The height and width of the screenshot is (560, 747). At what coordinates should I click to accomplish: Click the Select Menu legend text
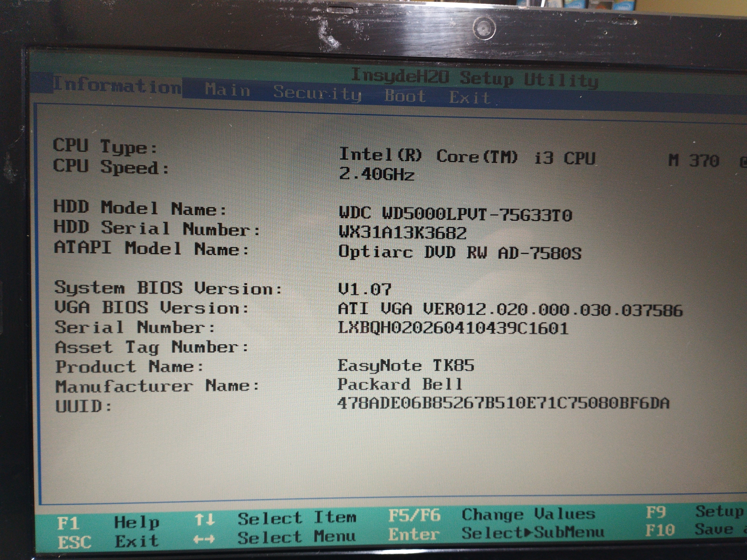tap(296, 537)
